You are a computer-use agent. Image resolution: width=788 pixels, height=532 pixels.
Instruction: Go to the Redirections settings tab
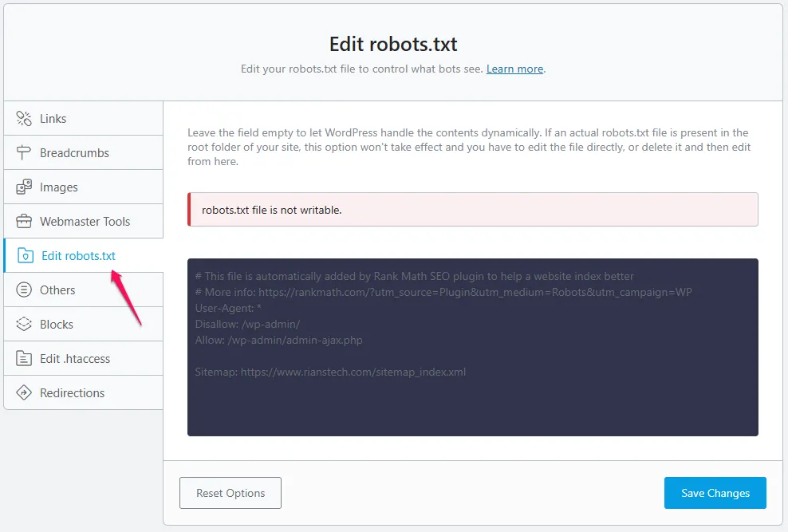pyautogui.click(x=73, y=392)
